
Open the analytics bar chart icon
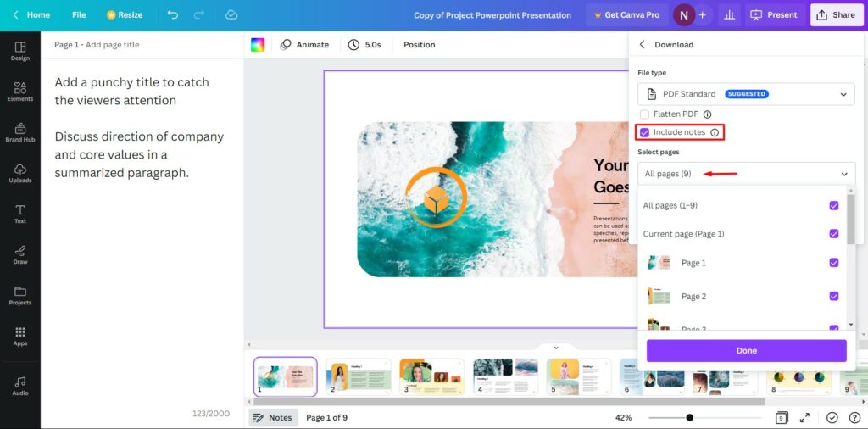point(728,15)
